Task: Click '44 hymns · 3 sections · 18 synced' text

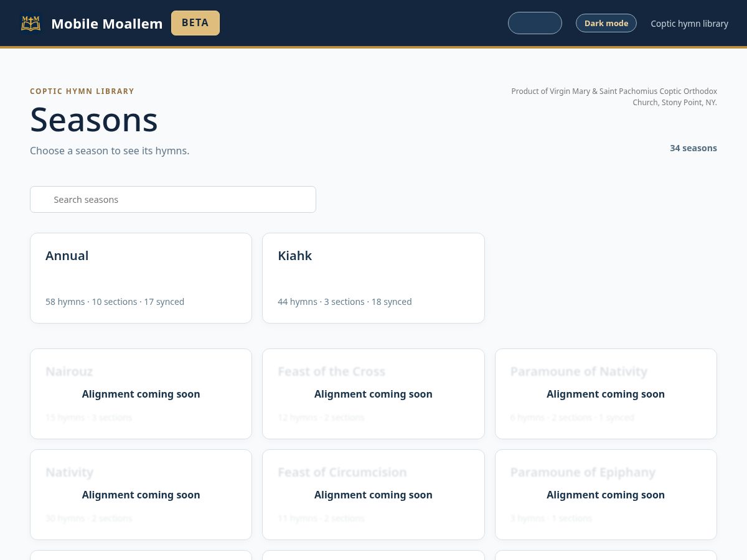Action: pos(345,302)
